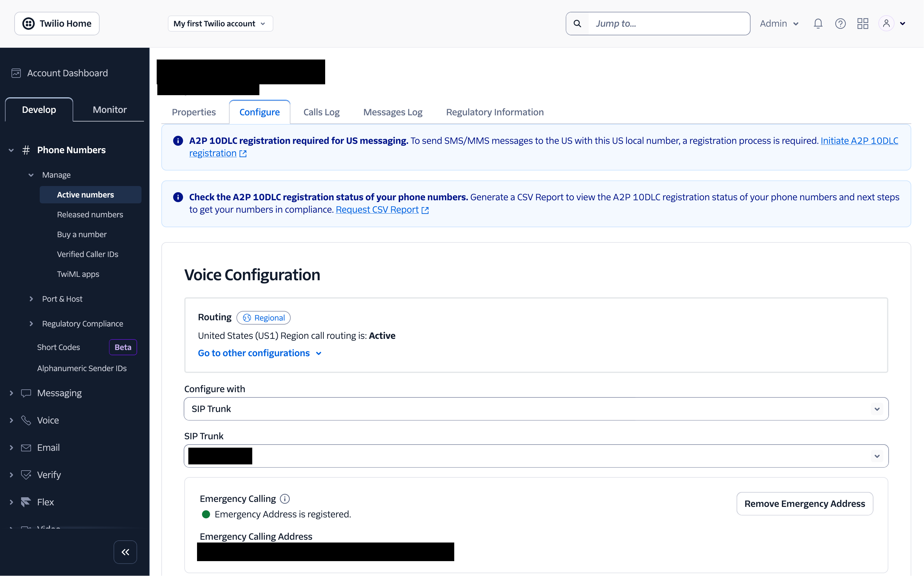
Task: Click the Twilio logo icon
Action: (29, 24)
